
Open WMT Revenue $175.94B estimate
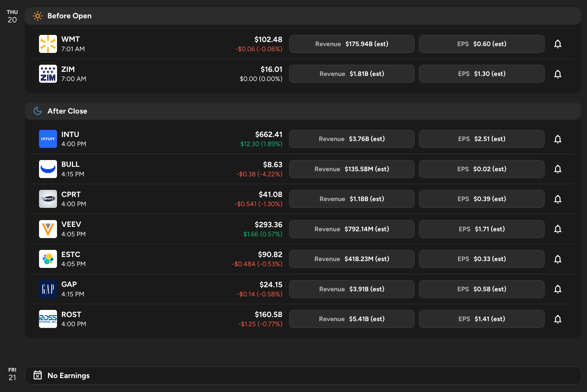coord(352,44)
